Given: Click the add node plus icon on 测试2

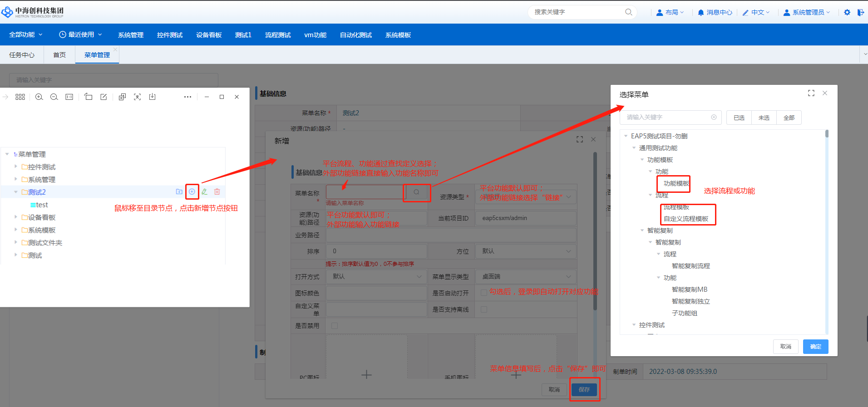Looking at the screenshot, I should [192, 192].
